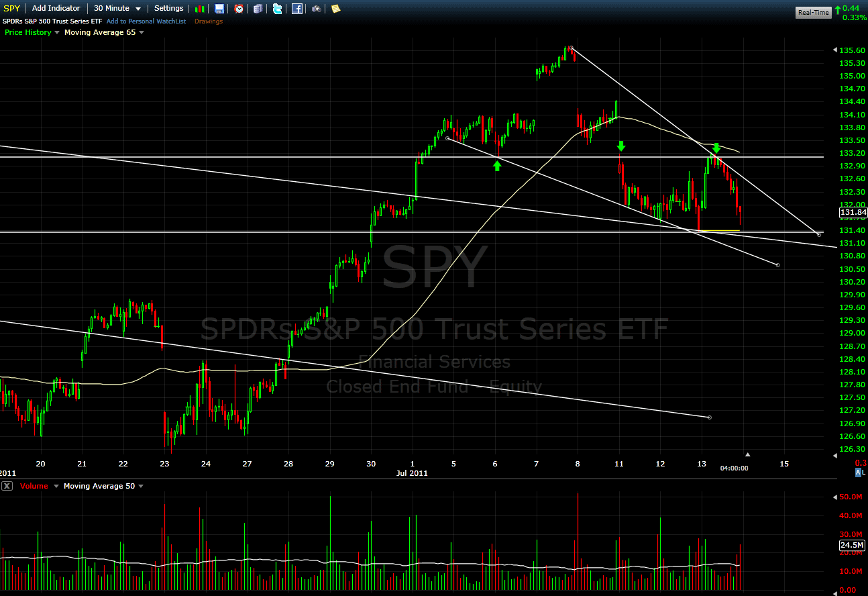Click the trendline endpoint handle near July 5 at 133.50

pos(447,138)
